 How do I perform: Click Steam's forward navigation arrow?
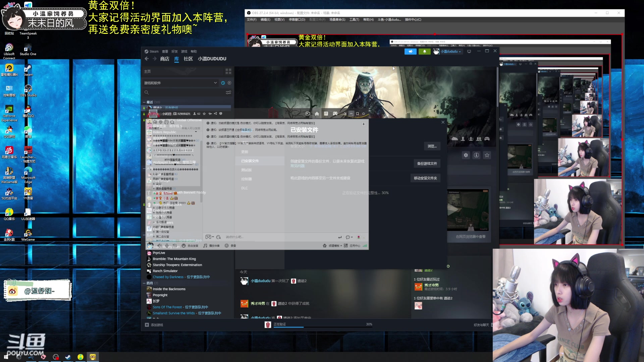[155, 59]
